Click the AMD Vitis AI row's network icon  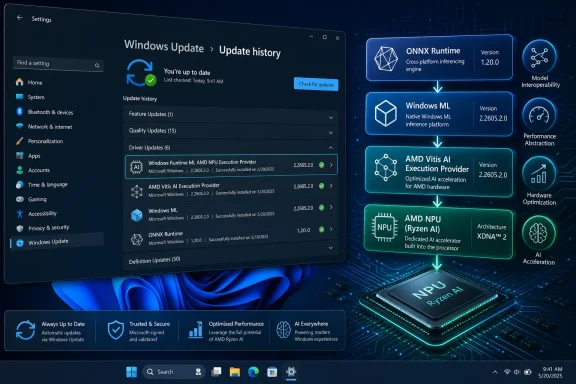point(137,191)
